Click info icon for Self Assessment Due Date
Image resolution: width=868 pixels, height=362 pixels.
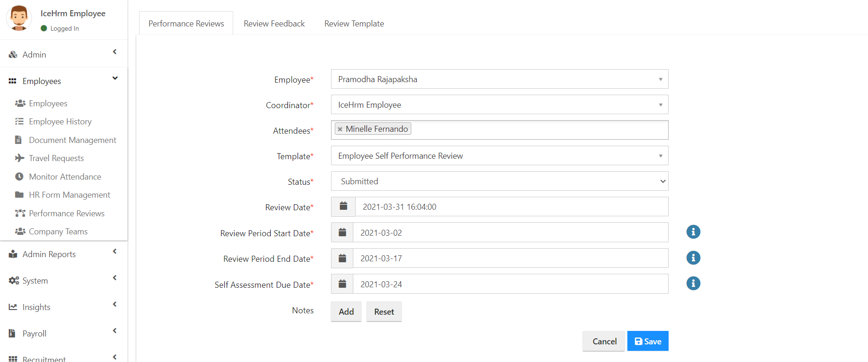(x=693, y=283)
